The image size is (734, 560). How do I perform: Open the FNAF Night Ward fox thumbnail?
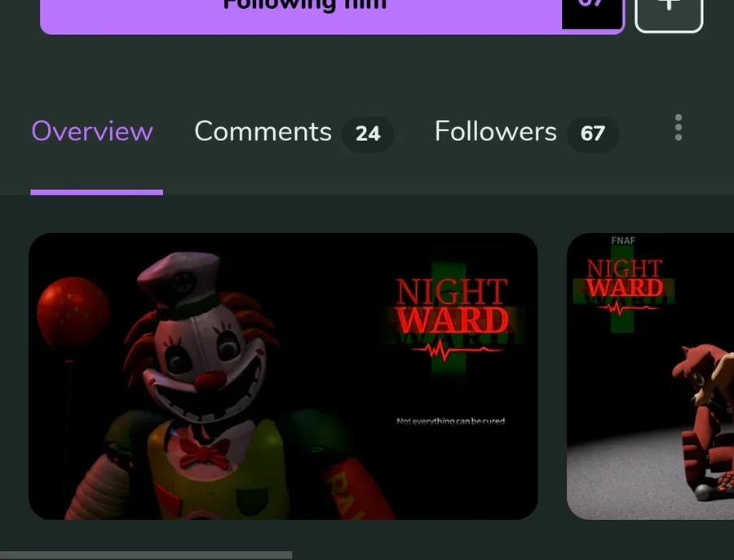[x=650, y=376]
